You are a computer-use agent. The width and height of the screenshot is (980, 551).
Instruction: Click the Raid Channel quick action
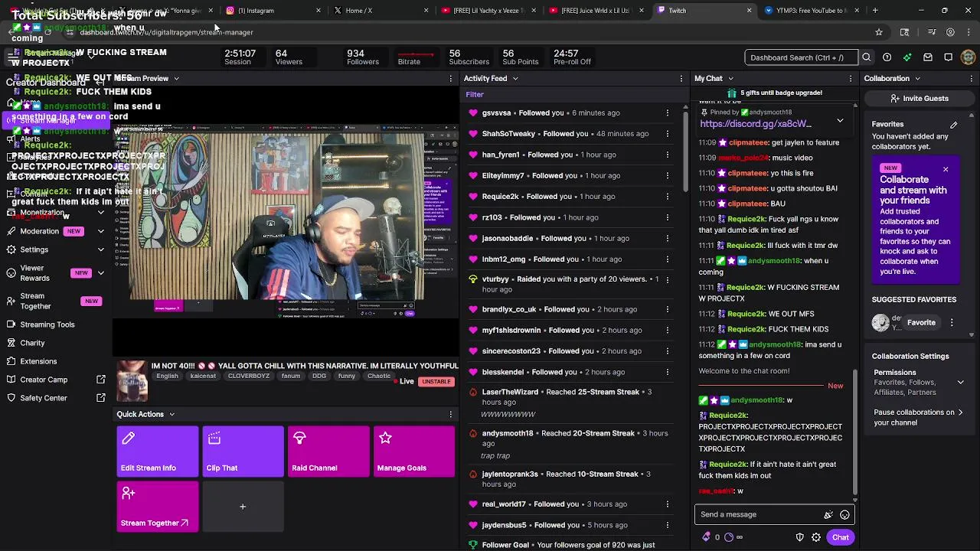328,452
